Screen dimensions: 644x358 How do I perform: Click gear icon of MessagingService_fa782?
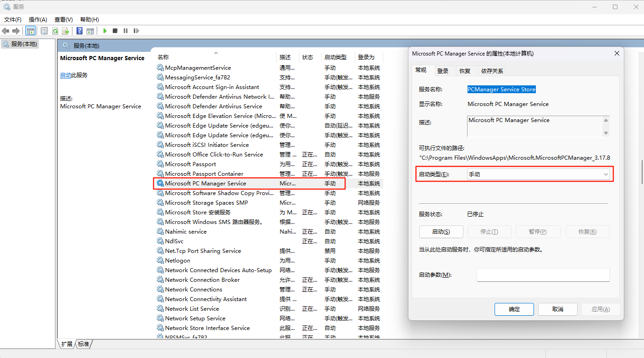(x=160, y=77)
